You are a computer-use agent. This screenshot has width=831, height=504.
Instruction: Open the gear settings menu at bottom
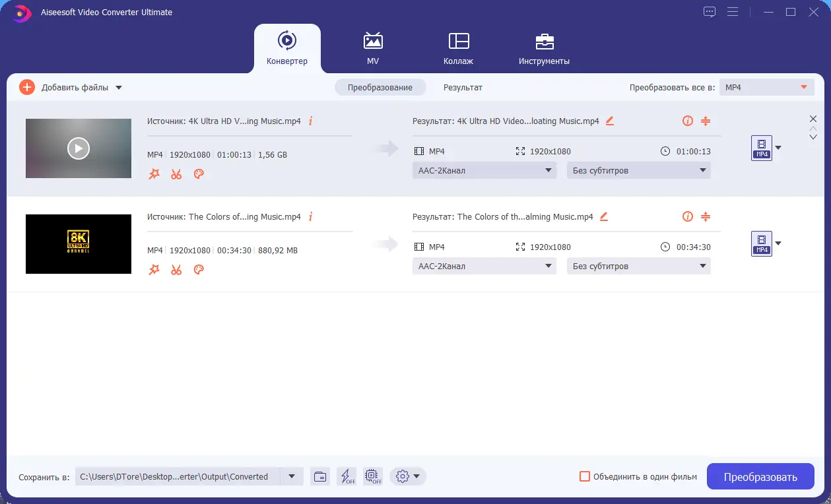pyautogui.click(x=408, y=476)
